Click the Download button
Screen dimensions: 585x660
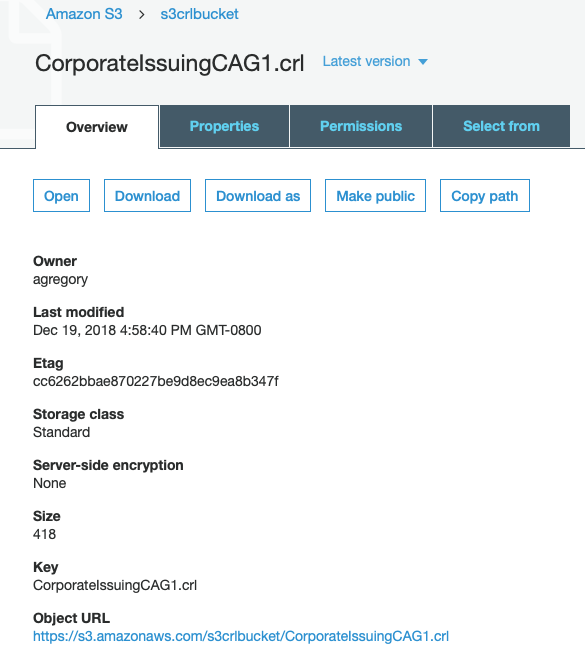tap(147, 196)
